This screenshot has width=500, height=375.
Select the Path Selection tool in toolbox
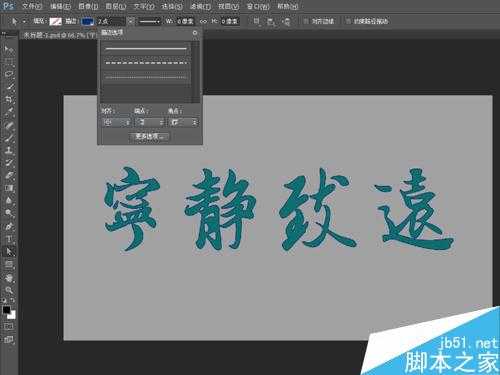tap(9, 251)
